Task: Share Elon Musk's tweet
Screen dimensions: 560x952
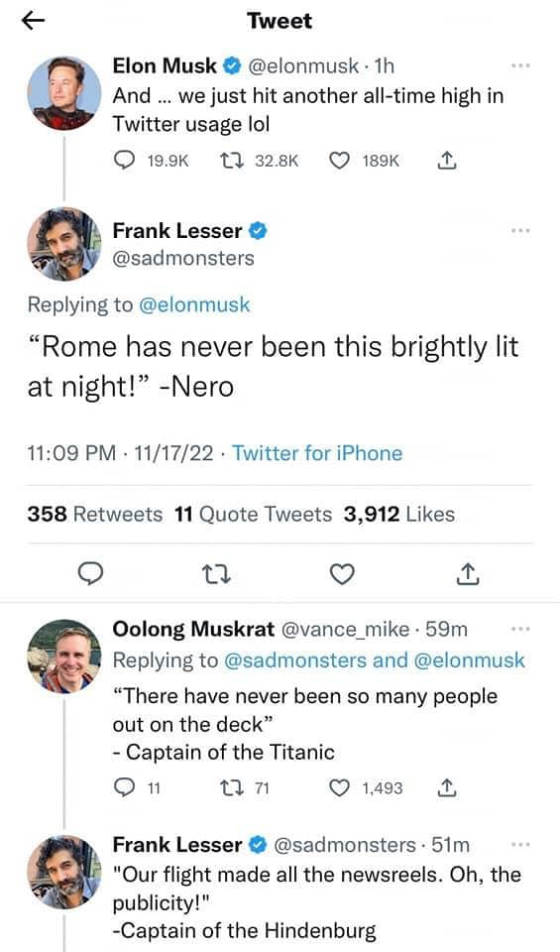Action: 446,161
